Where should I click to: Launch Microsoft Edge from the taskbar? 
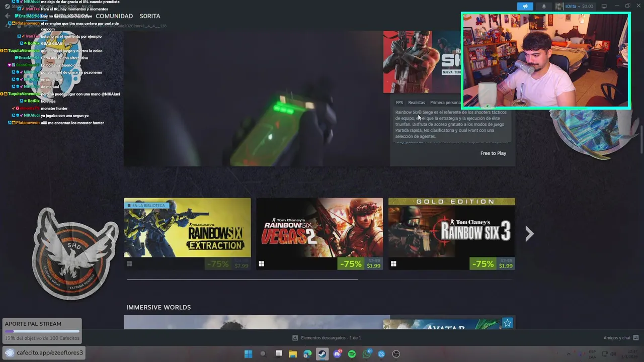point(307,354)
